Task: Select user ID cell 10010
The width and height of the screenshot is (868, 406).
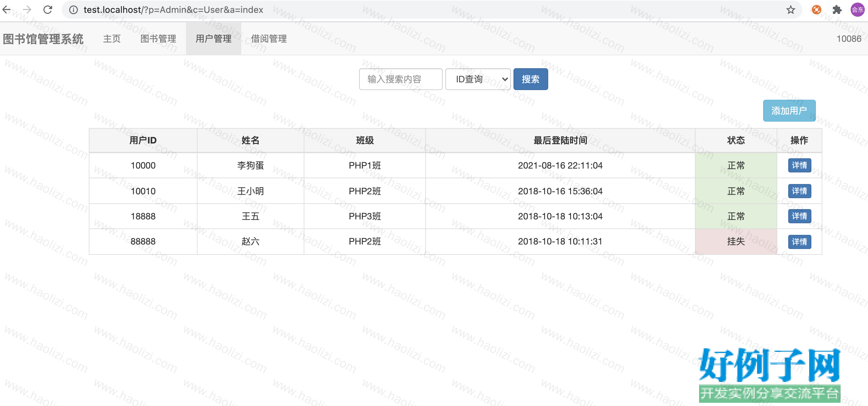Action: click(x=143, y=191)
